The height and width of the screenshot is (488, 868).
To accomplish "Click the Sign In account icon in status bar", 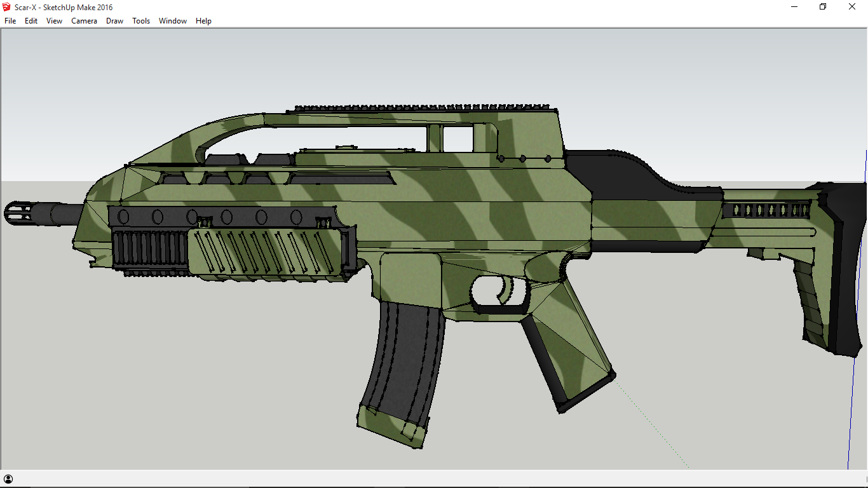I will (10, 478).
